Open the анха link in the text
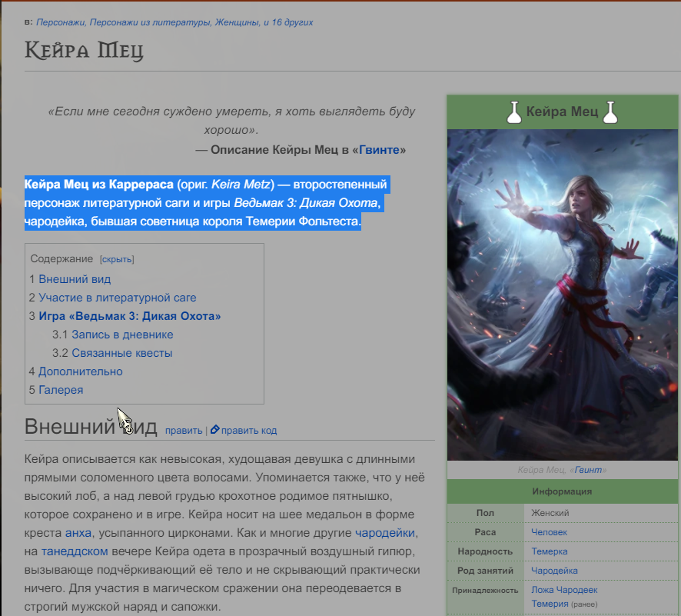 coord(78,533)
